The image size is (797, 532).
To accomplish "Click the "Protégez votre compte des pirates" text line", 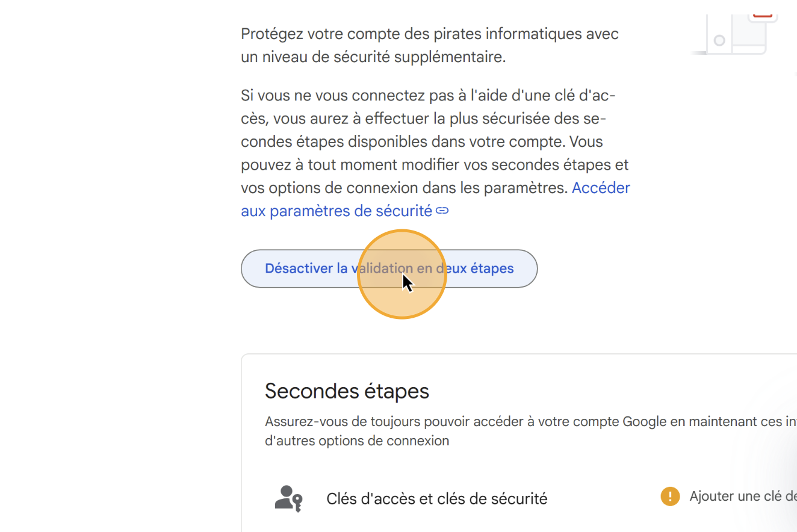I will pyautogui.click(x=429, y=34).
